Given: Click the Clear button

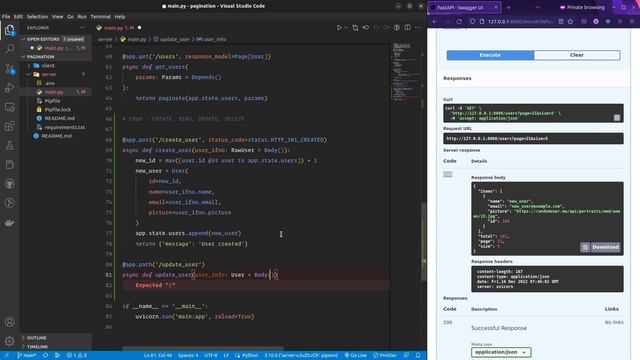Looking at the screenshot, I should click(x=577, y=55).
